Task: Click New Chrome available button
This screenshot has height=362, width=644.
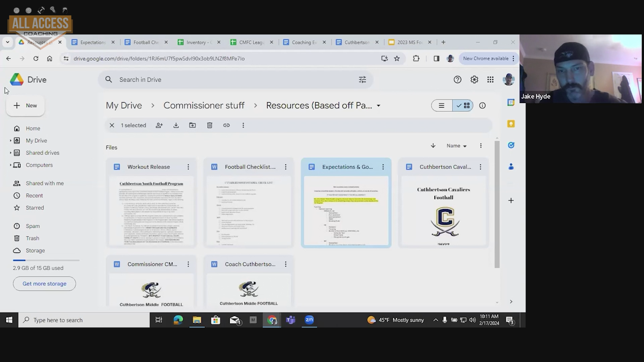Action: click(489, 59)
